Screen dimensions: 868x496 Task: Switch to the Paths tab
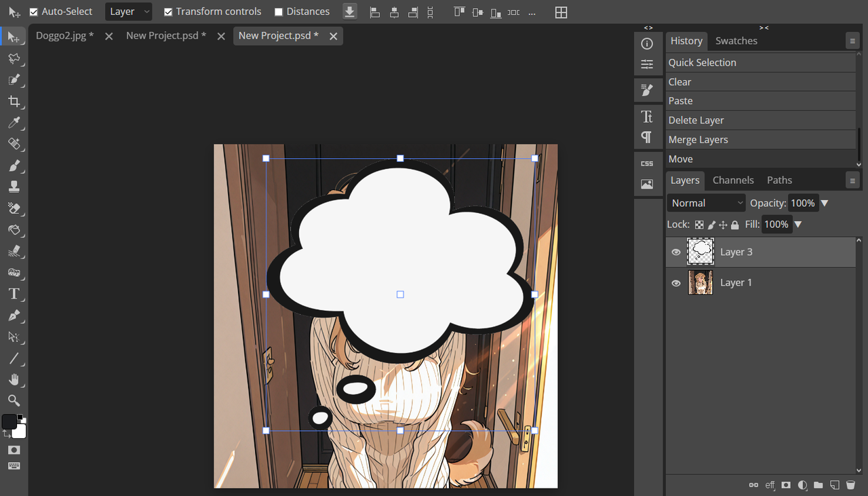click(x=779, y=180)
